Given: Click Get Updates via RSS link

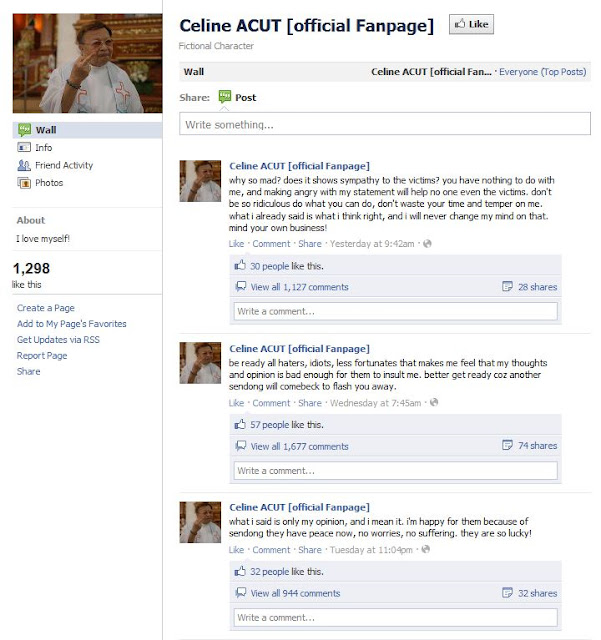Looking at the screenshot, I should coord(58,340).
